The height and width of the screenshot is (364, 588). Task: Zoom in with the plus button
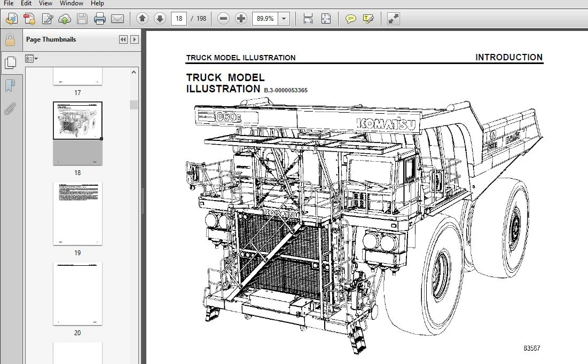[x=241, y=18]
